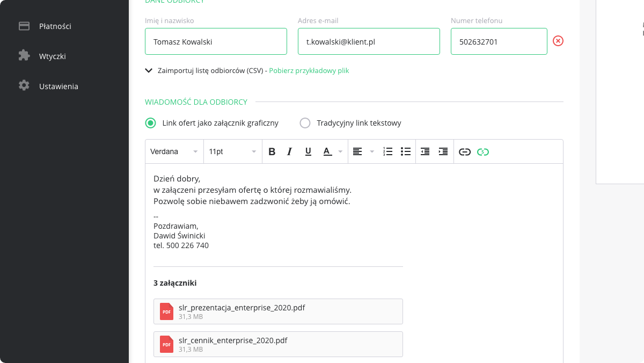This screenshot has height=363, width=644.
Task: Open attachment slr_cennik_enterprise_2020.pdf
Action: [278, 344]
